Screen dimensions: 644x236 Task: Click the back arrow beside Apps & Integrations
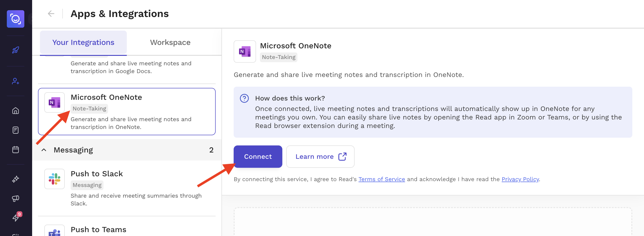[51, 13]
